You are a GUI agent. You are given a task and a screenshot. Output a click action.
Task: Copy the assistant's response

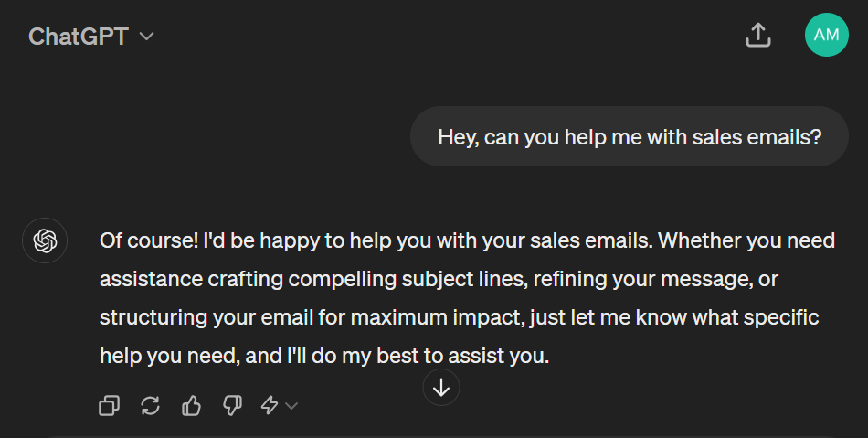110,405
